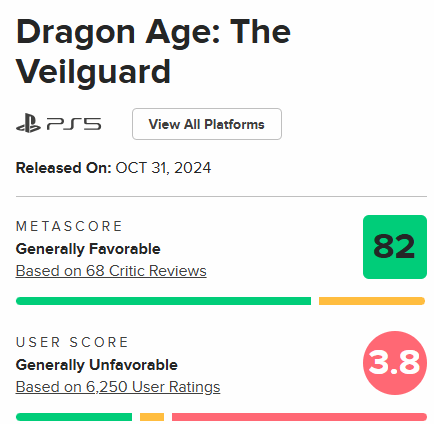The image size is (434, 424).
Task: Click the METASCORE heading label
Action: 69,226
